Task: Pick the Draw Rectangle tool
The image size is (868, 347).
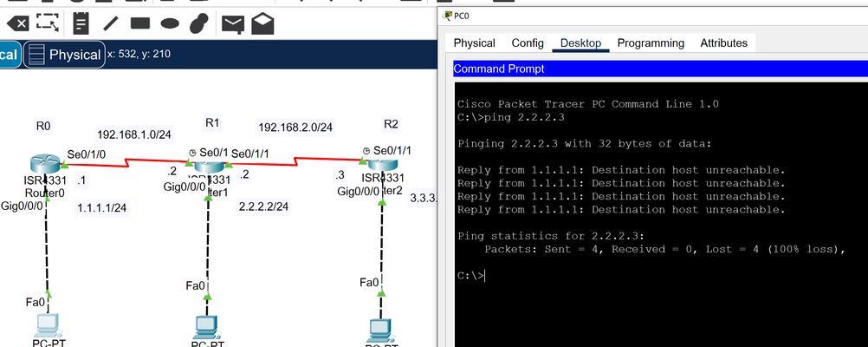Action: click(140, 23)
